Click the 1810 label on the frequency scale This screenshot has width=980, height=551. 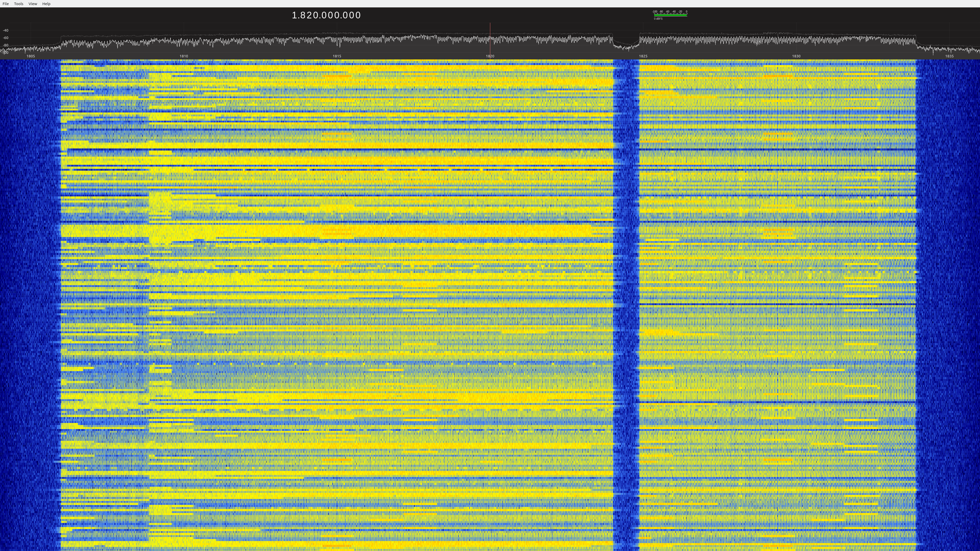[183, 56]
